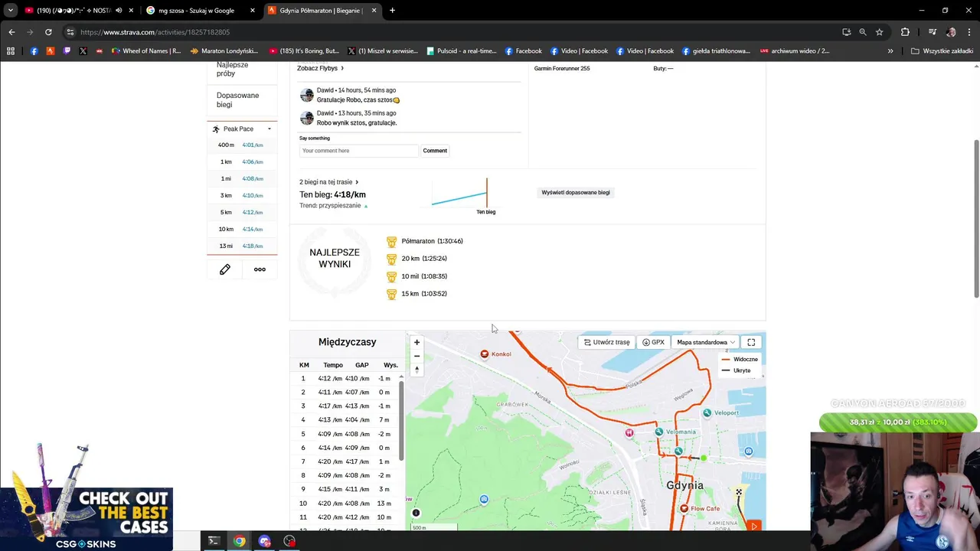
Task: Open Wszystkie zakładki bookmarks folder
Action: (x=942, y=51)
